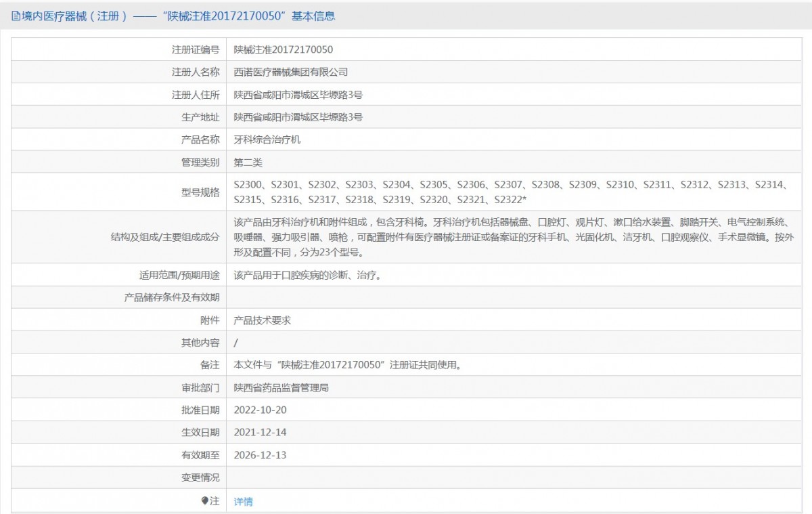Select product name 牙科综合治疗机
The width and height of the screenshot is (812, 514).
click(x=267, y=140)
